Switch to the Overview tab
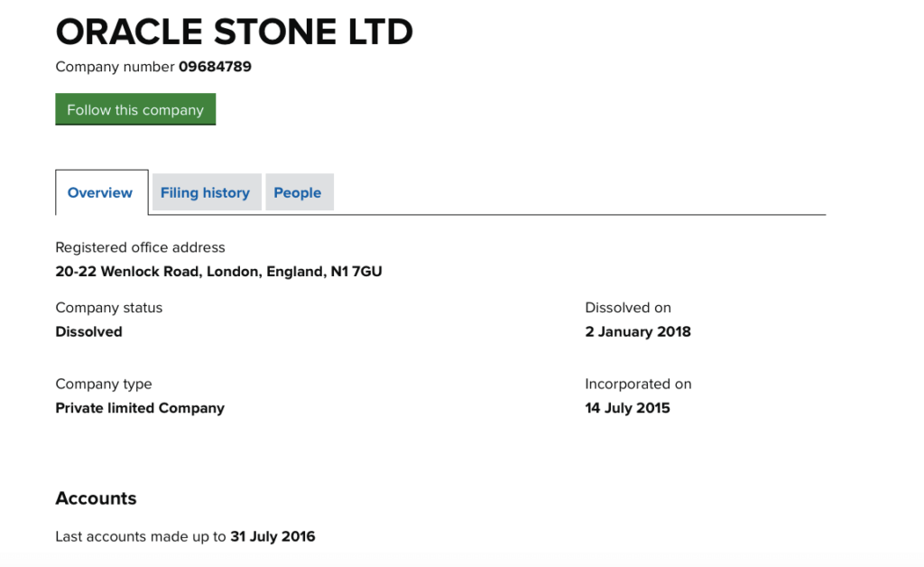 click(x=100, y=192)
